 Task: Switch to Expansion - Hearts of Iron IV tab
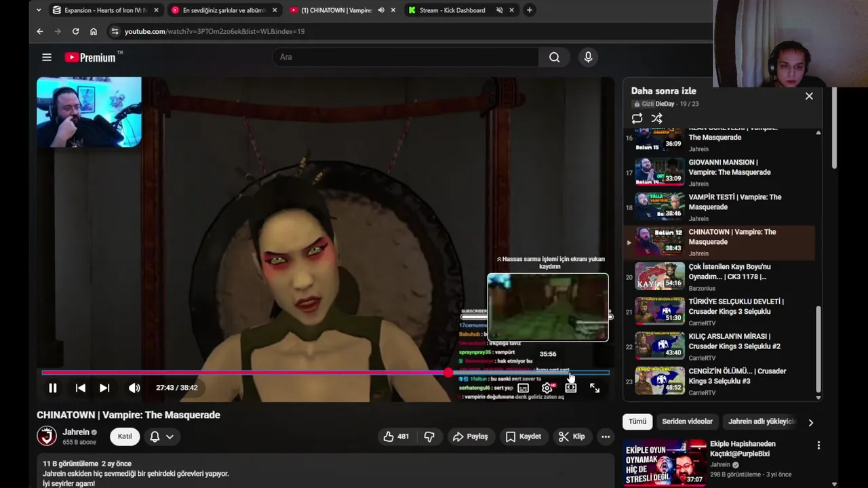tap(106, 10)
